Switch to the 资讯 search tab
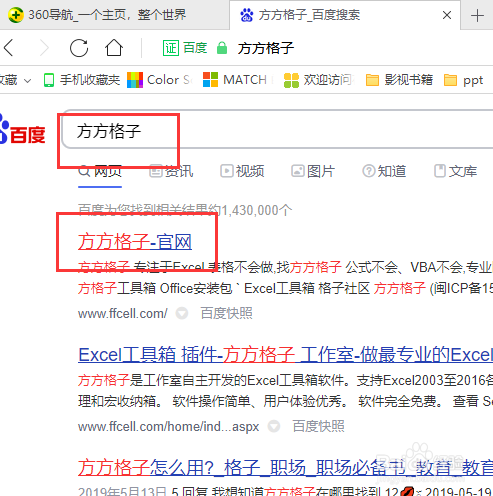Viewport: 493px width, 496px height. pos(171,171)
